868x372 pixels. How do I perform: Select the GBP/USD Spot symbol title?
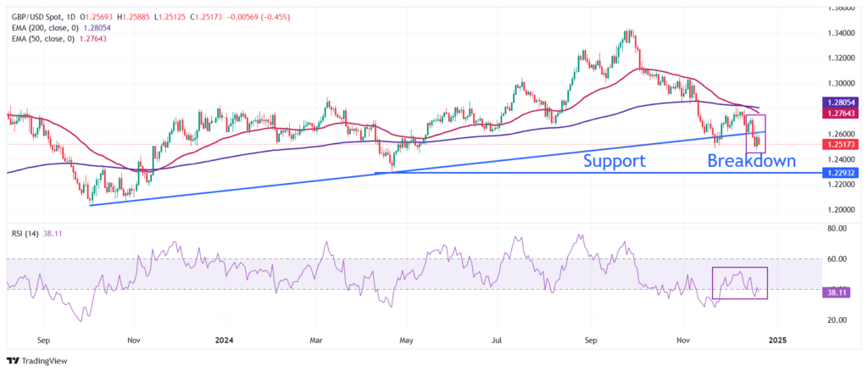pos(41,8)
